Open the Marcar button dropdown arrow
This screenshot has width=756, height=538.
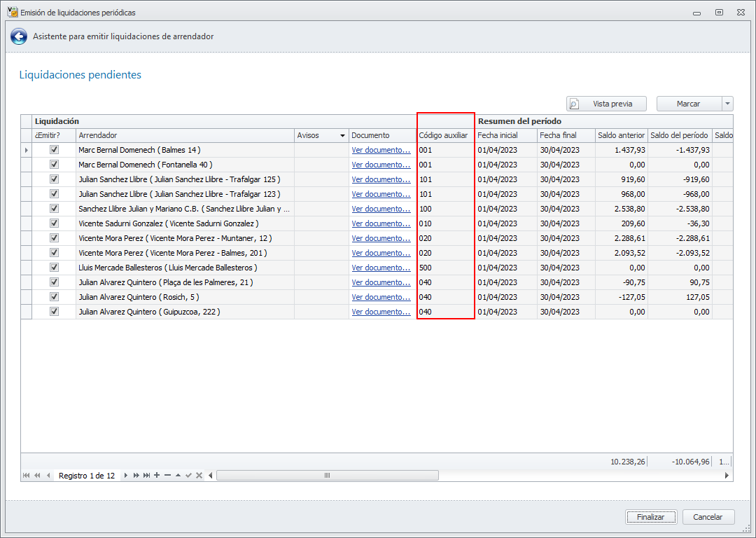coord(727,104)
